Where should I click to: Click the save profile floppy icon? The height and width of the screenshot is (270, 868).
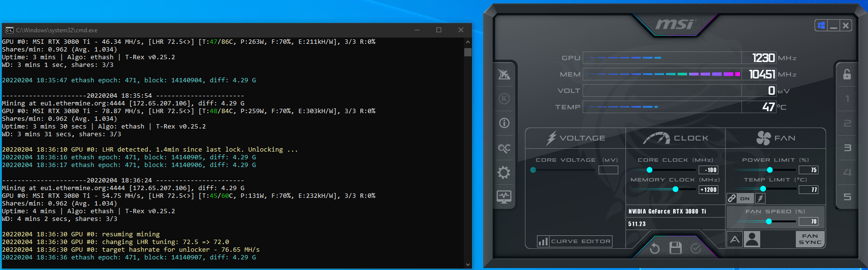[x=676, y=248]
